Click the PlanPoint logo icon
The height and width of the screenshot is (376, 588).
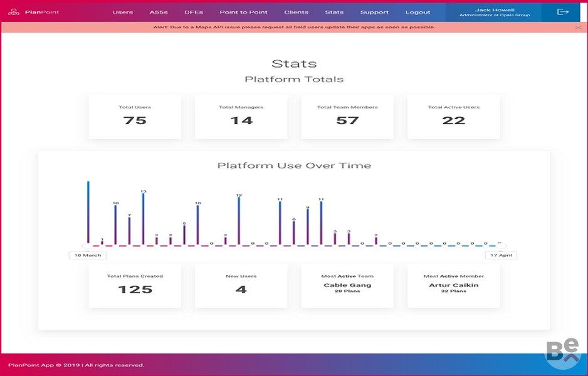[x=14, y=12]
